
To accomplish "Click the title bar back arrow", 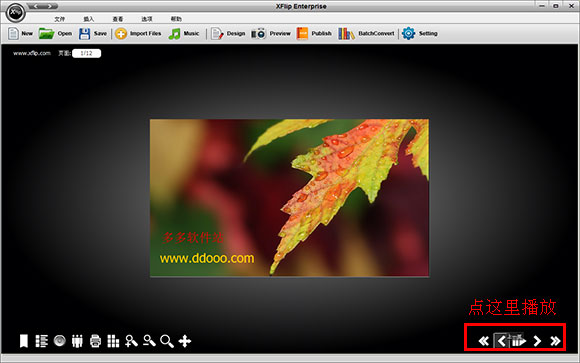I will click(x=36, y=6).
